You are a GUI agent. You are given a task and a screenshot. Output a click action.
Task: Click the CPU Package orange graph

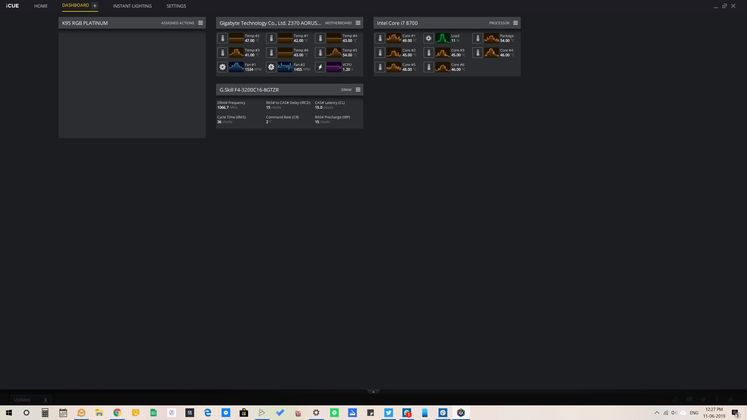492,38
